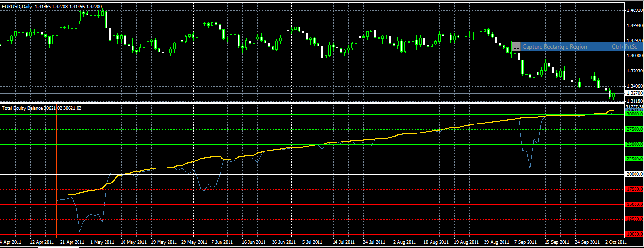Click the 10000.0 red level label
Viewport: 644px width, 248px height.
click(x=634, y=234)
